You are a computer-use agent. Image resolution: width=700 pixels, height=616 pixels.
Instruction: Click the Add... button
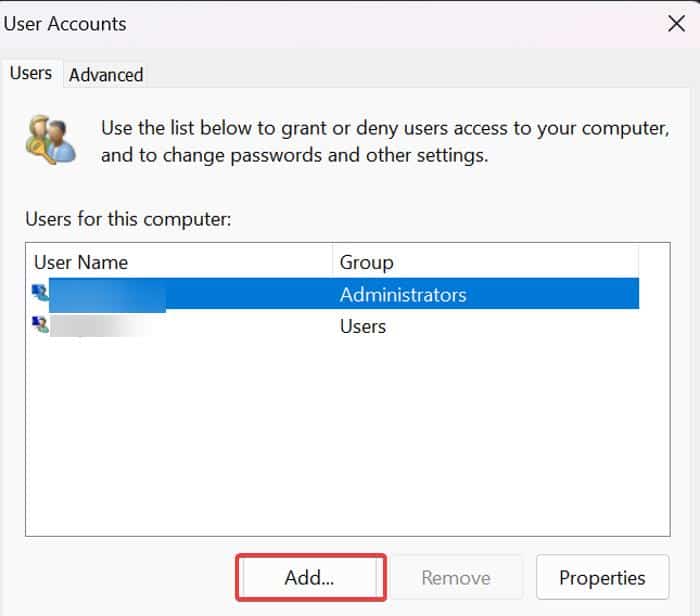[311, 577]
